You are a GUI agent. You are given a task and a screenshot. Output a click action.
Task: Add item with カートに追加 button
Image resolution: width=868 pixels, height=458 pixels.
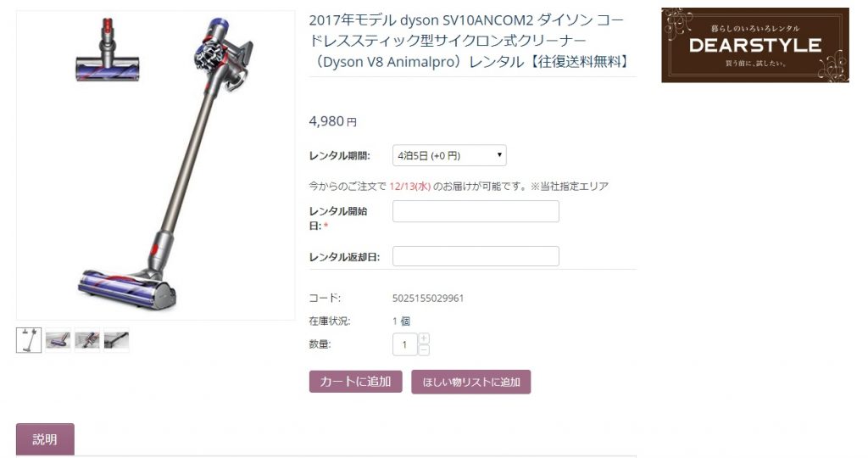pyautogui.click(x=355, y=382)
